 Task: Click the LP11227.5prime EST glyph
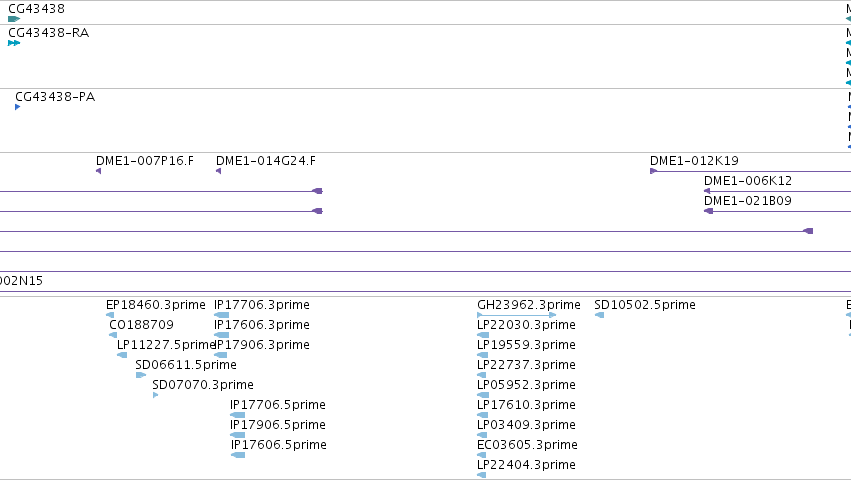[x=122, y=355]
